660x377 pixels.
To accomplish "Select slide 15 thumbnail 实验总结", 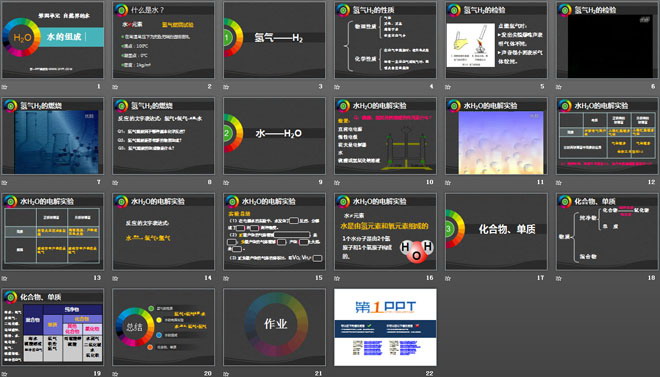I will (274, 231).
